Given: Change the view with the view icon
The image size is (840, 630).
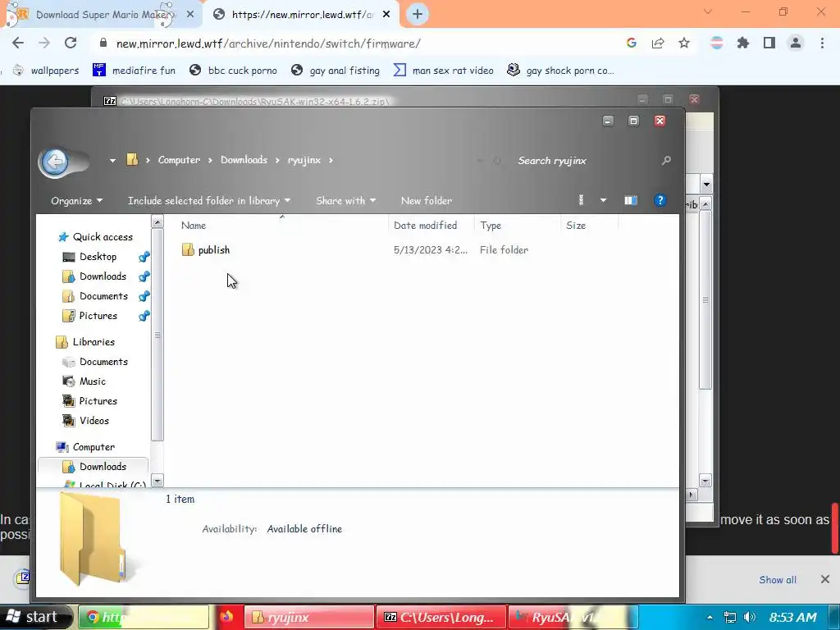Looking at the screenshot, I should click(581, 200).
